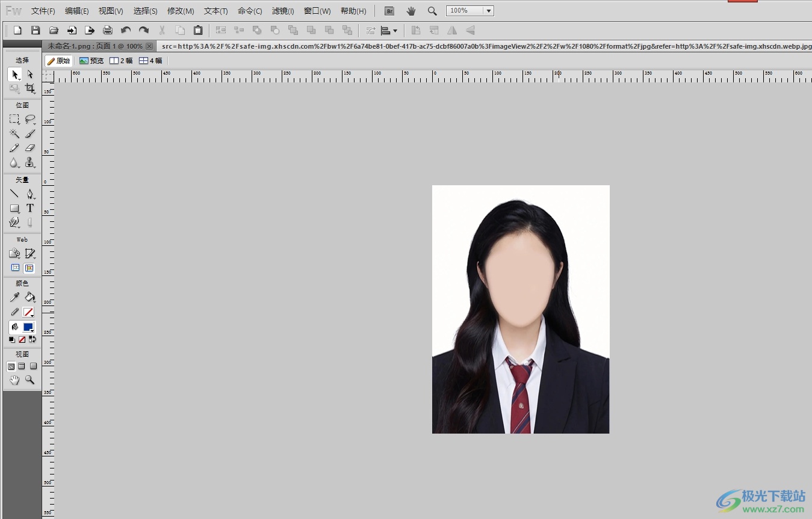Open the 帮助(H) menu
The height and width of the screenshot is (519, 812).
coord(353,11)
